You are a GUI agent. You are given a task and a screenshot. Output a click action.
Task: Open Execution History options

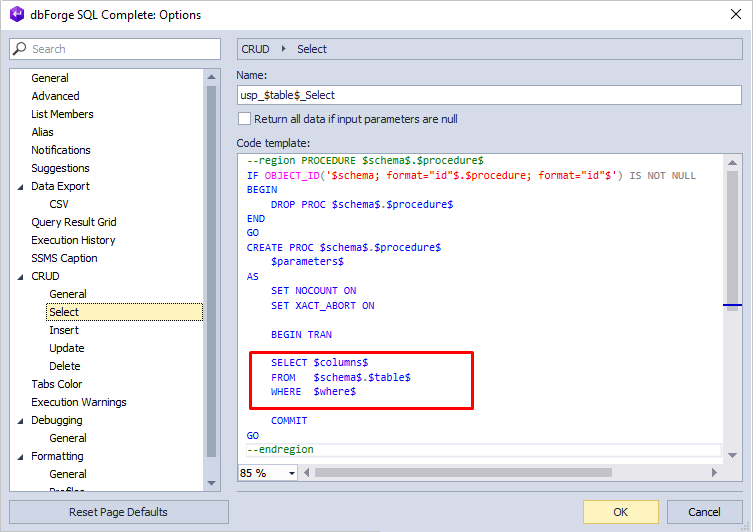pos(73,240)
